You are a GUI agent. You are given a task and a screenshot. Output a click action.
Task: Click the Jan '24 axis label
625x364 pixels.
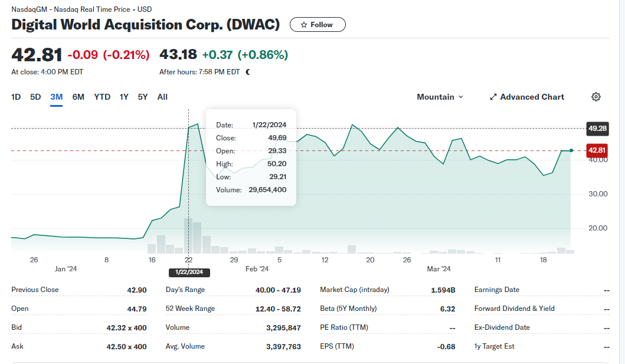66,269
